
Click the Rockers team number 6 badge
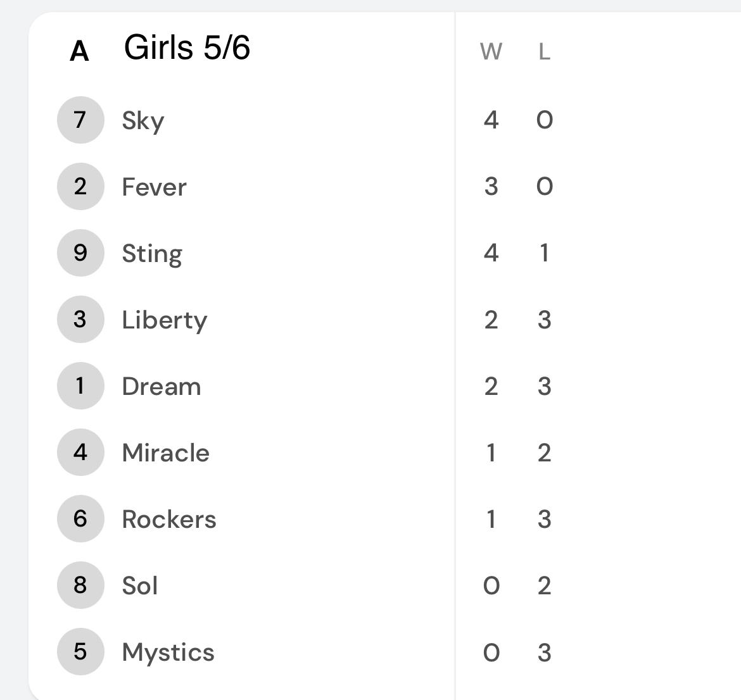[x=80, y=518]
